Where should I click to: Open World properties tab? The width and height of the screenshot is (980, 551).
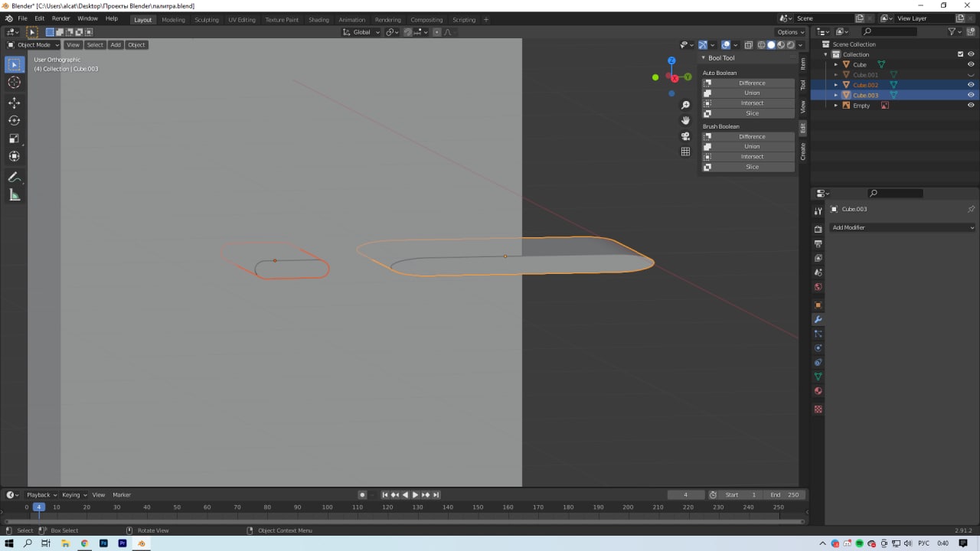tap(818, 287)
